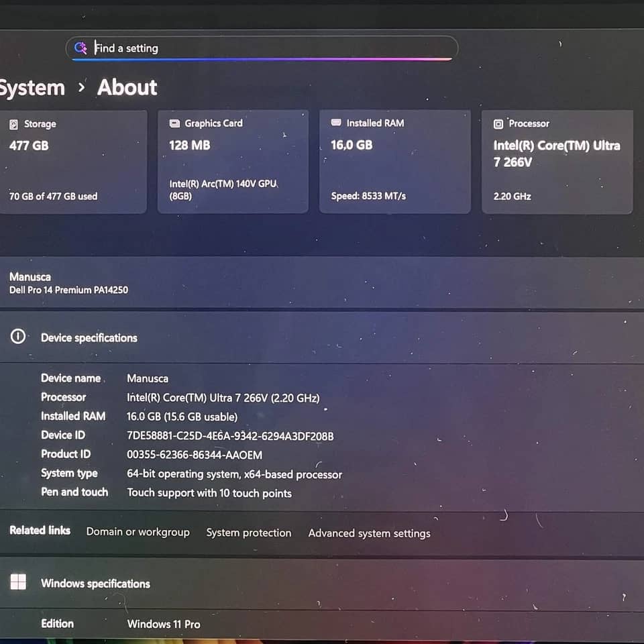
Task: Click '70 GB of 477 GB used' text
Action: (54, 196)
